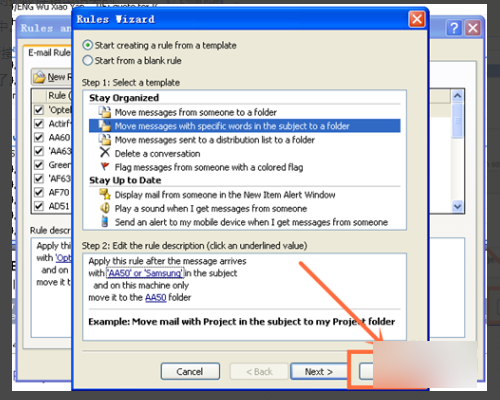Viewport: 500px width, 400px height.
Task: Choose 'Play a sound when I get messages'
Action: pyautogui.click(x=211, y=209)
